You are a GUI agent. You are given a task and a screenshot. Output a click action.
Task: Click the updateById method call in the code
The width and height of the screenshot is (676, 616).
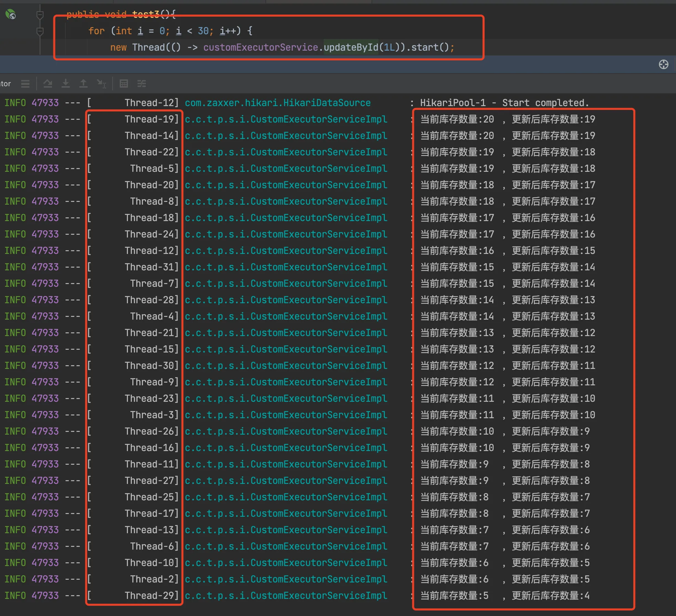pos(350,47)
